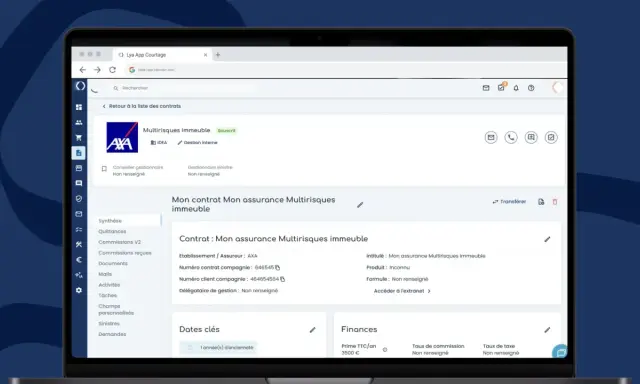Reload the page with the browser refresh button
This screenshot has width=640, height=384.
pos(112,70)
